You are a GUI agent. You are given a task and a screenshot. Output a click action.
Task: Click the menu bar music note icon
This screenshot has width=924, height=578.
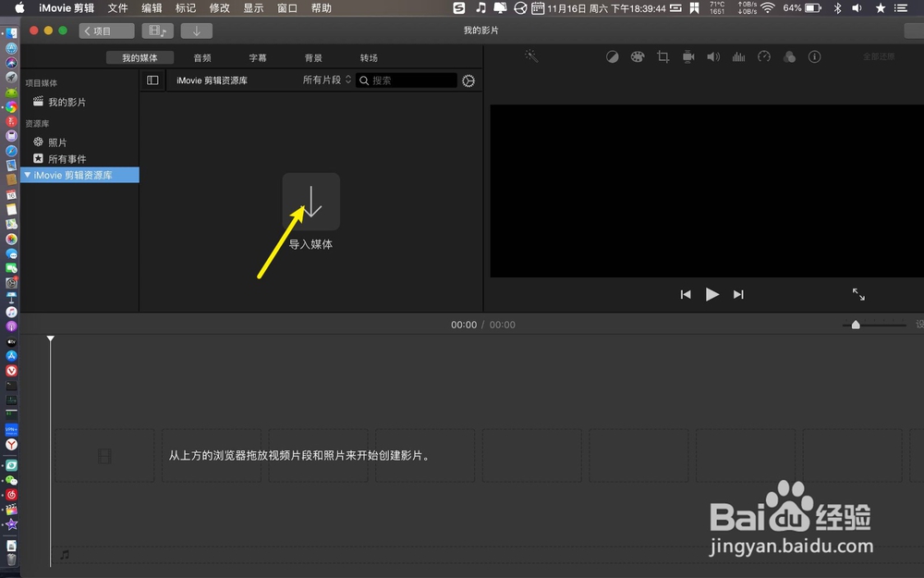coord(480,7)
